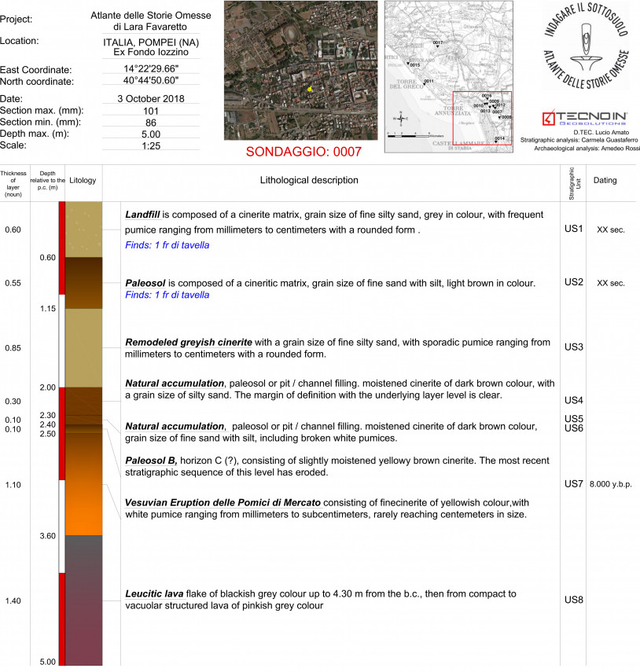Screen dimensions: 640x672
Task: Click the blue Finds text under Paleosol
Action: pyautogui.click(x=167, y=296)
